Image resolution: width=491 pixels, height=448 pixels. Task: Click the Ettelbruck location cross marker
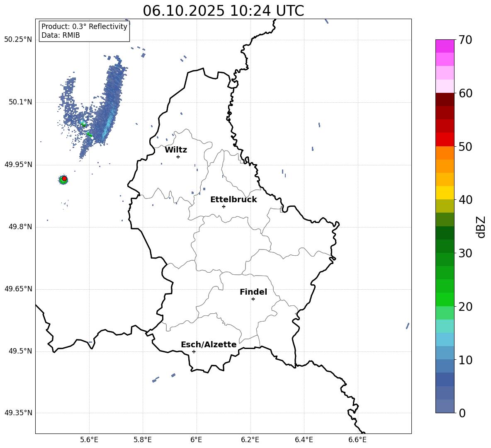pyautogui.click(x=224, y=206)
